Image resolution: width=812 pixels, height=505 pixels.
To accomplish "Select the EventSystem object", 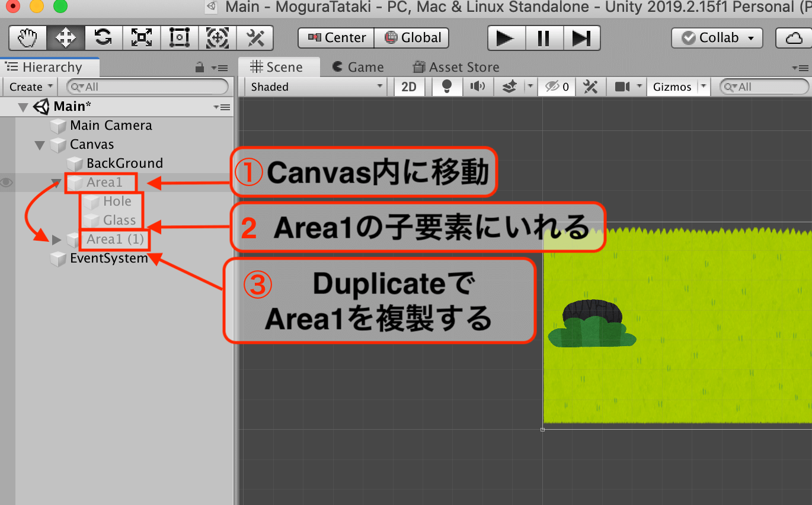I will point(109,258).
